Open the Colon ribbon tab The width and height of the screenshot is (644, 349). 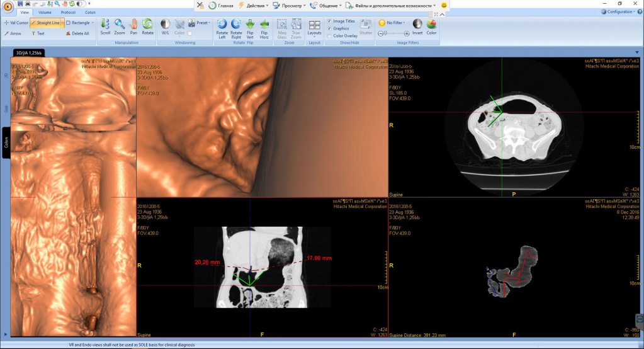(x=91, y=12)
